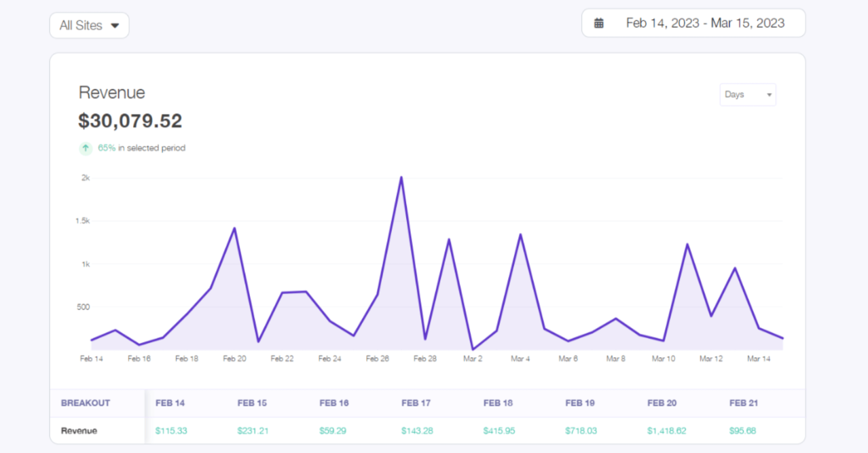
Task: Click the $718.03 value under FEB 19
Action: (x=581, y=430)
